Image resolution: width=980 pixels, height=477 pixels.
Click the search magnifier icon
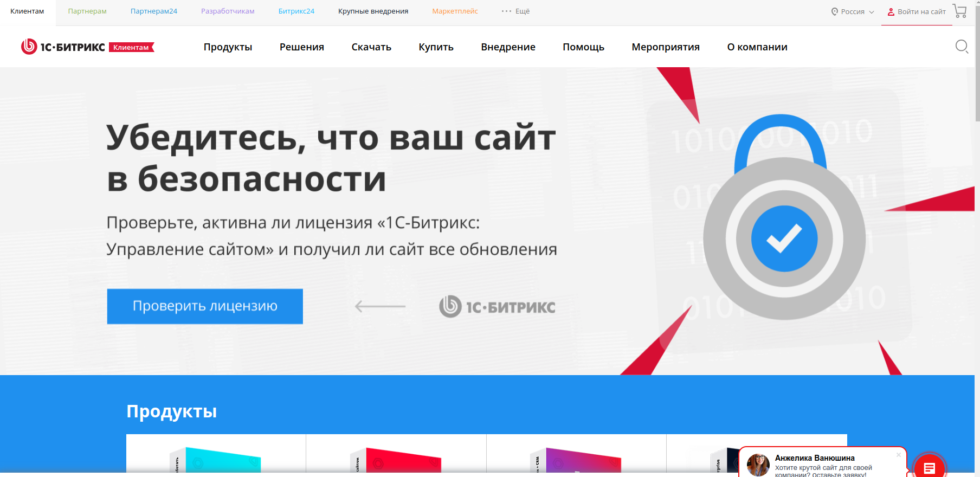(962, 47)
